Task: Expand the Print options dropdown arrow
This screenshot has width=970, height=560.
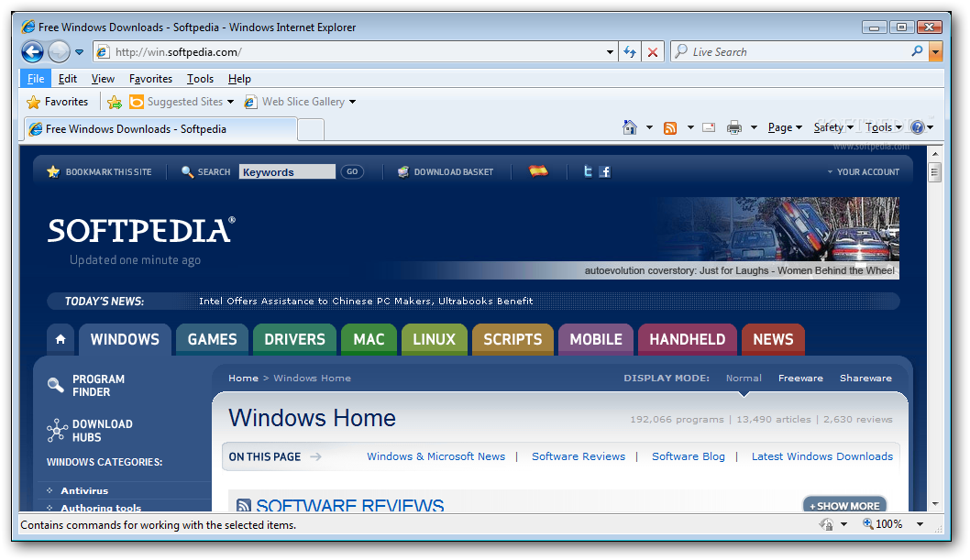Action: [x=754, y=128]
